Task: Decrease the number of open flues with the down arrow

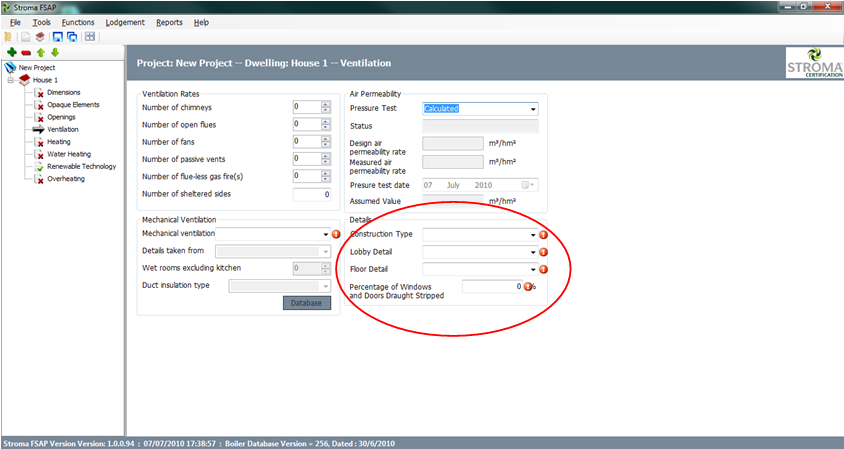Action: click(326, 127)
